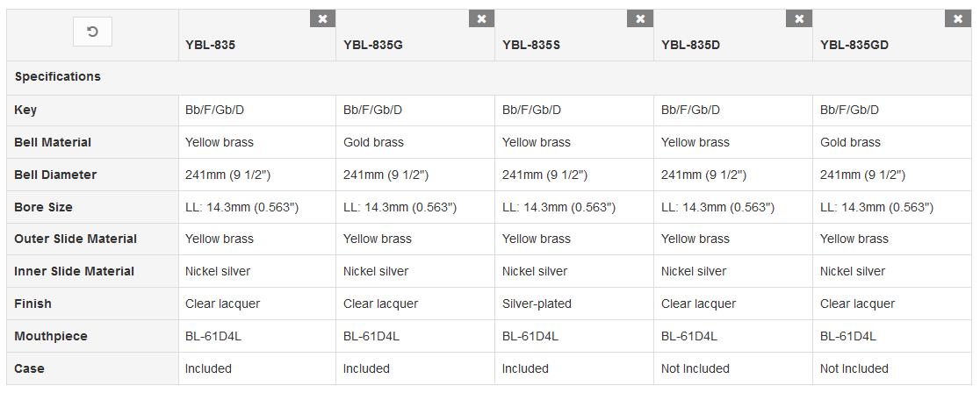This screenshot has width=980, height=393.
Task: Remove YBL-835D using its X icon
Action: tap(799, 18)
